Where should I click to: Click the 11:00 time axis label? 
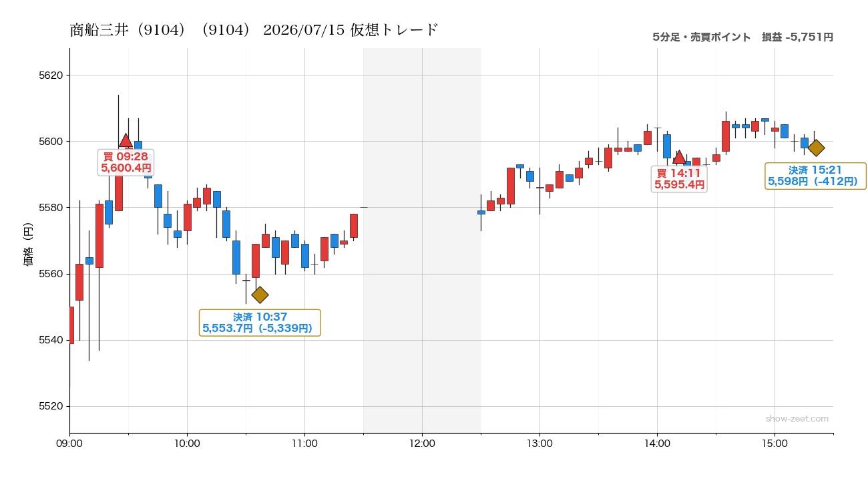(304, 443)
